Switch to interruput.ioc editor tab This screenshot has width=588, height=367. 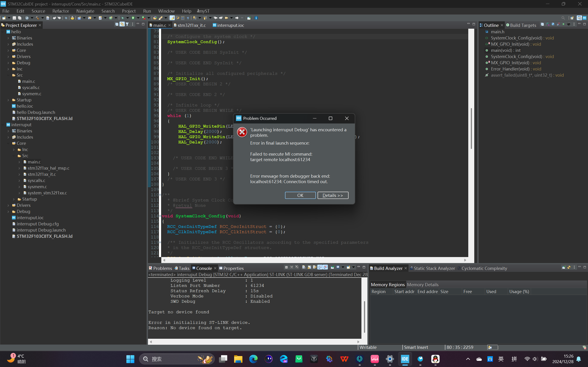pos(228,25)
